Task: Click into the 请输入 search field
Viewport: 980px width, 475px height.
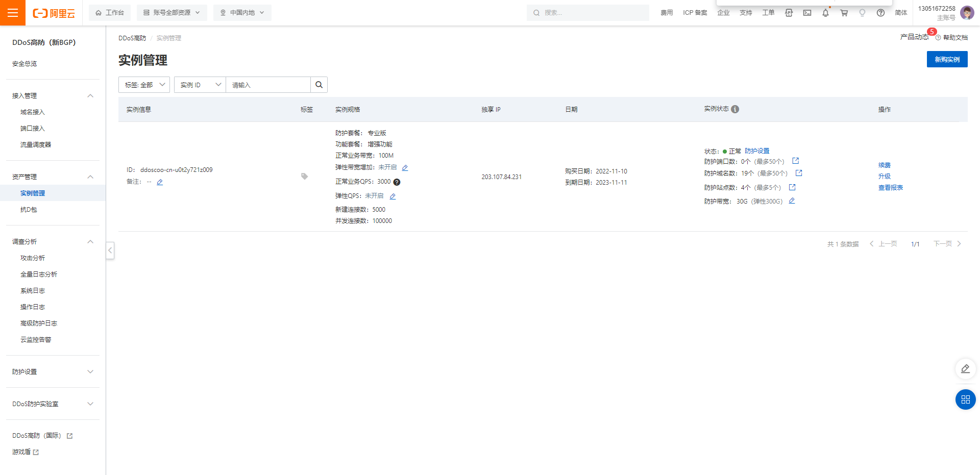Action: (268, 85)
